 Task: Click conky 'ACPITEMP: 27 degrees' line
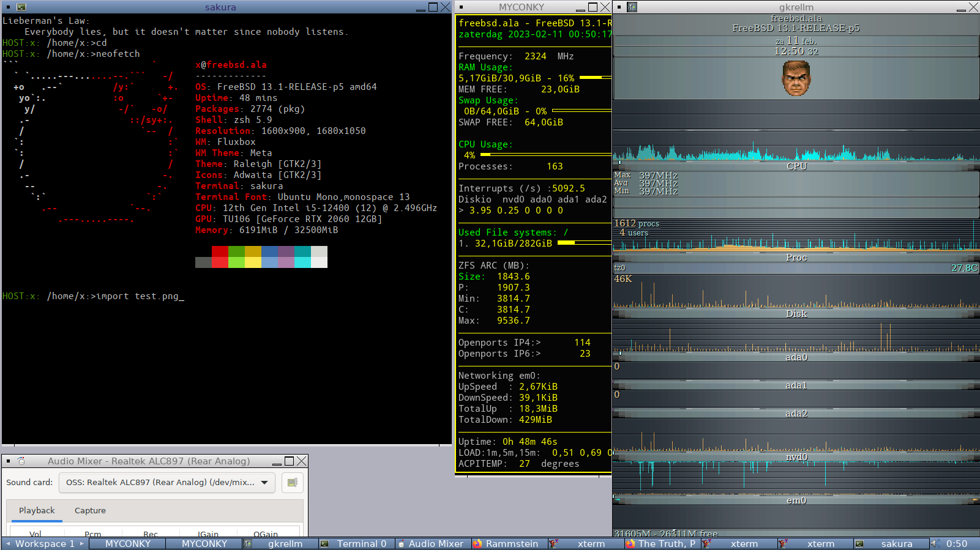[518, 464]
